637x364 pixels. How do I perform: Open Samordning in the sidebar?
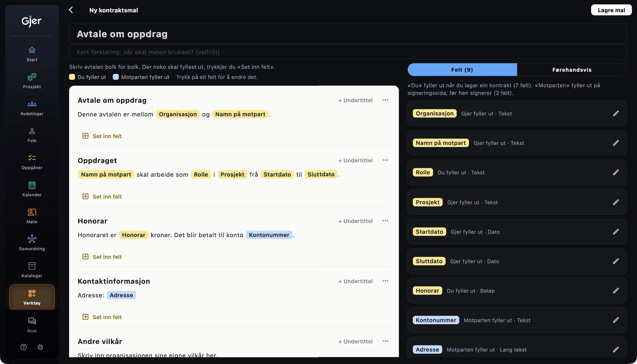(32, 243)
